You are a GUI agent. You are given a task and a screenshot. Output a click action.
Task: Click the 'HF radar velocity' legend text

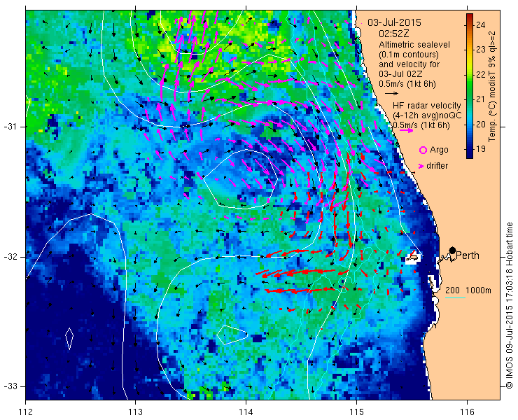[427, 106]
